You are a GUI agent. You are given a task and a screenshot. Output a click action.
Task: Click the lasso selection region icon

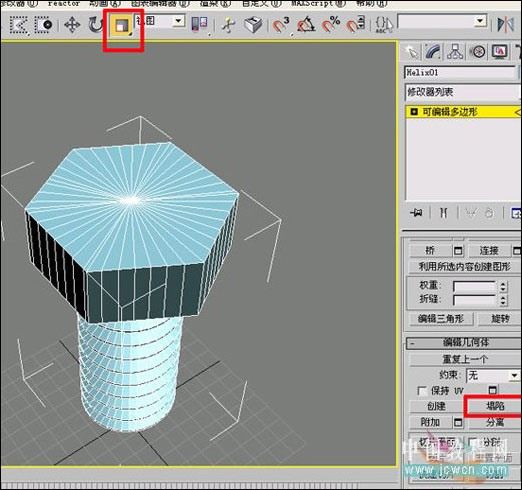click(18, 24)
